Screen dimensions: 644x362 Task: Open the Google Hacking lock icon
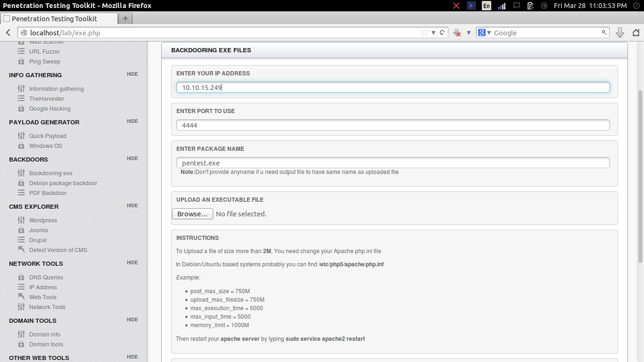[x=21, y=108]
